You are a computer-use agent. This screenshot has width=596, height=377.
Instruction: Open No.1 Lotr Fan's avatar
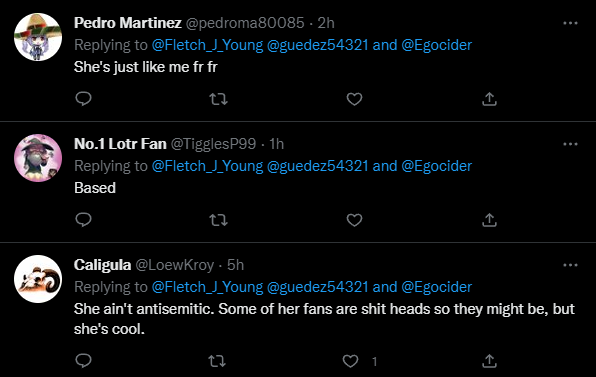(x=38, y=158)
